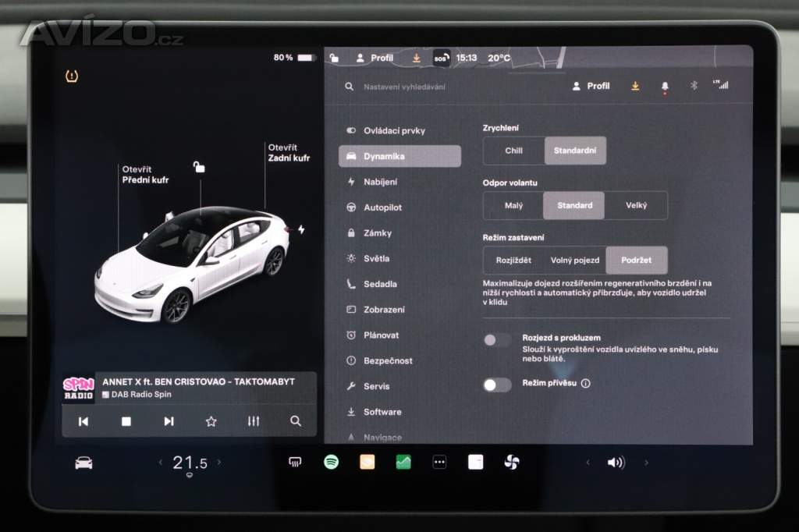Open audio equalizer settings icon

[253, 421]
